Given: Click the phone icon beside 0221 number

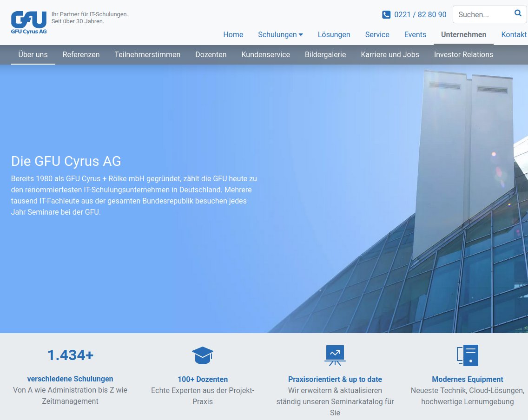Looking at the screenshot, I should pos(386,15).
